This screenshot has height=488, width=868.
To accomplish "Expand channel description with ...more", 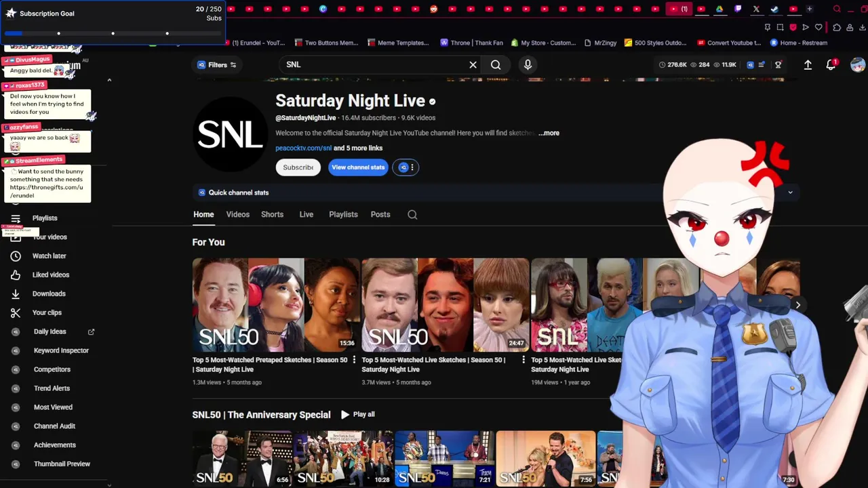I will [x=549, y=134].
